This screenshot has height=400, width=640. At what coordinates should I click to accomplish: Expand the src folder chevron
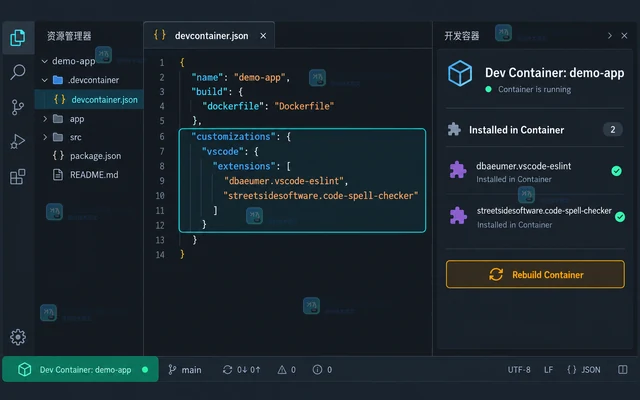(45, 137)
